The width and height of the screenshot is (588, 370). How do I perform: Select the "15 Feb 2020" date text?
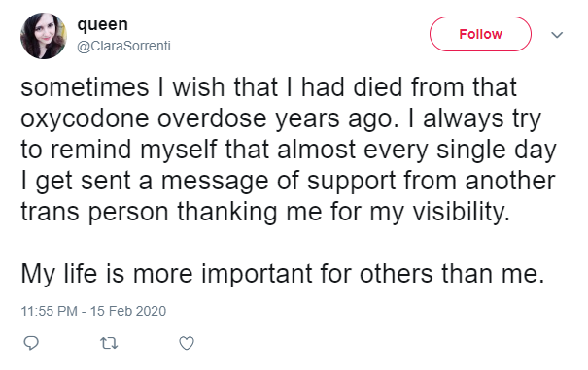click(128, 311)
